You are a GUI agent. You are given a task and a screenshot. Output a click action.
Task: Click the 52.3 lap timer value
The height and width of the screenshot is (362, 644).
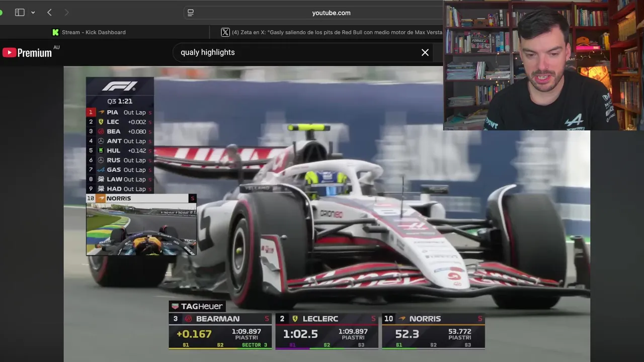407,334
